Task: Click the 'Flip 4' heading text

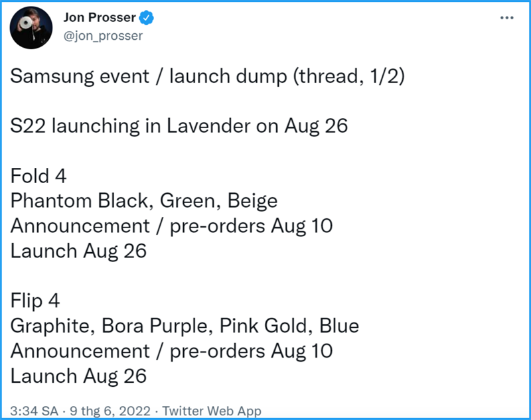Action: pyautogui.click(x=35, y=301)
